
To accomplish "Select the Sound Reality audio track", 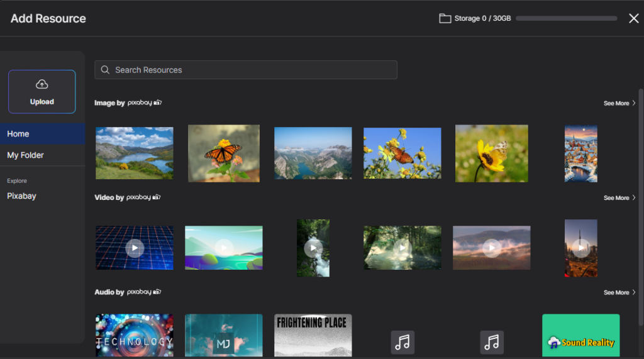I will tap(580, 336).
